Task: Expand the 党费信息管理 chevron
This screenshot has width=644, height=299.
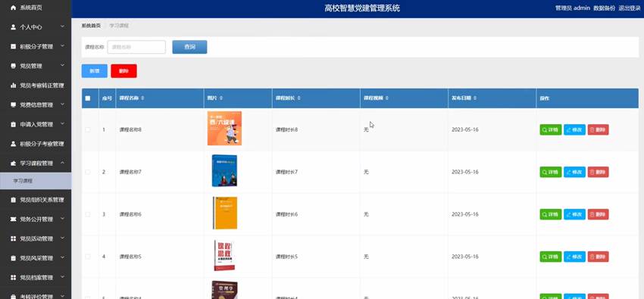Action: tap(62, 104)
